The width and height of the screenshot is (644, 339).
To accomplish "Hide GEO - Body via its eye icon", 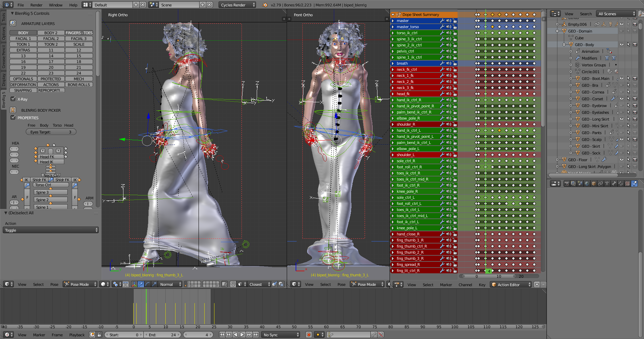I will 622,45.
